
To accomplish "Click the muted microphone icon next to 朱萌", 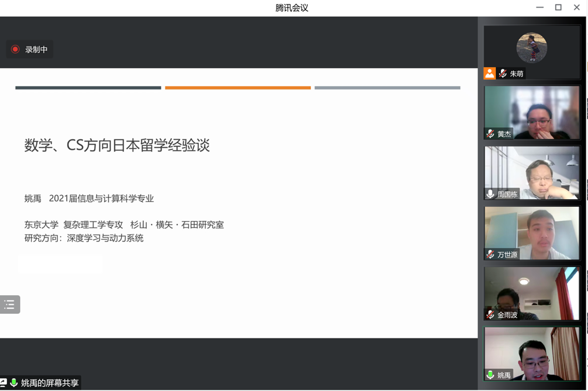I will 503,73.
